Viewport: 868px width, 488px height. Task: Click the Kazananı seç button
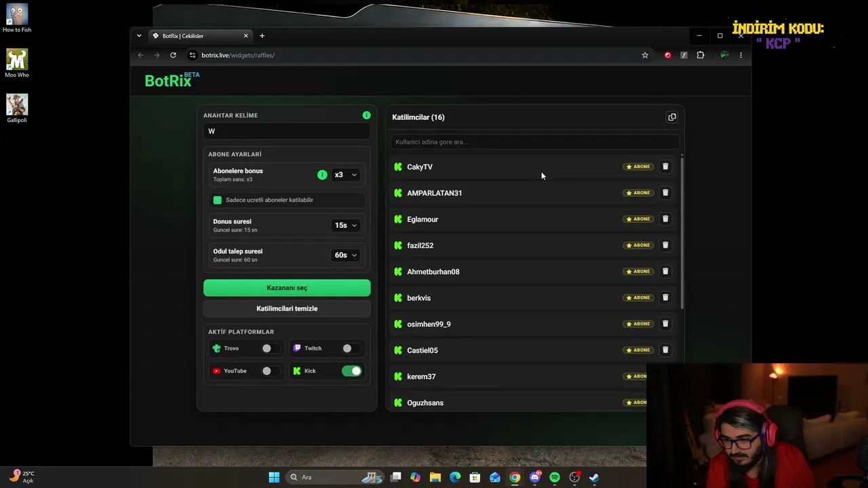287,288
